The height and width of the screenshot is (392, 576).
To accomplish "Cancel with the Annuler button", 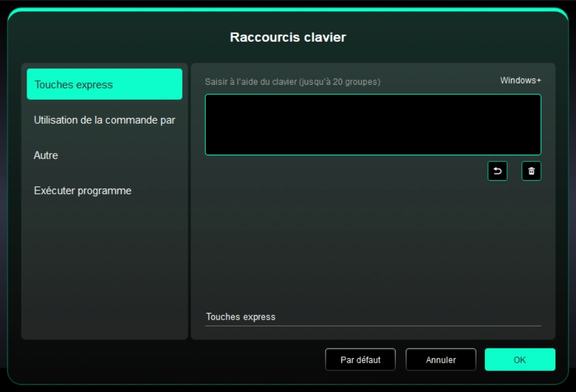I will pos(440,360).
